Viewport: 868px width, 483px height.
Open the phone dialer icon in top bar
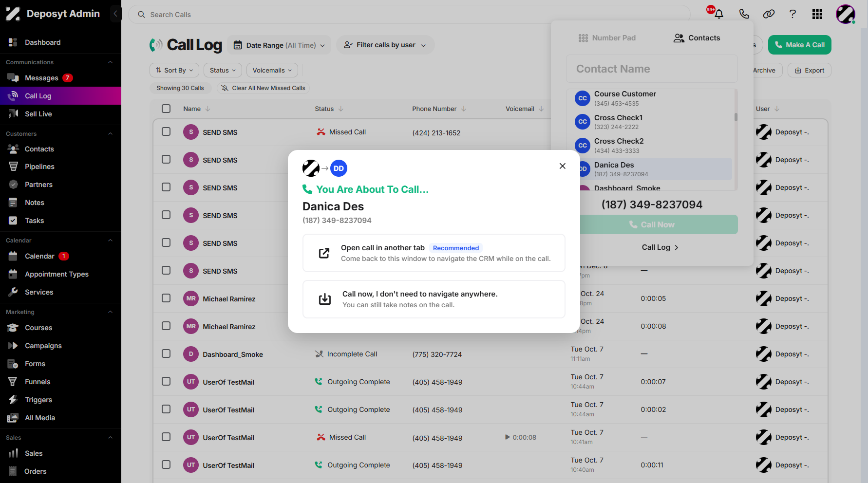click(x=744, y=14)
